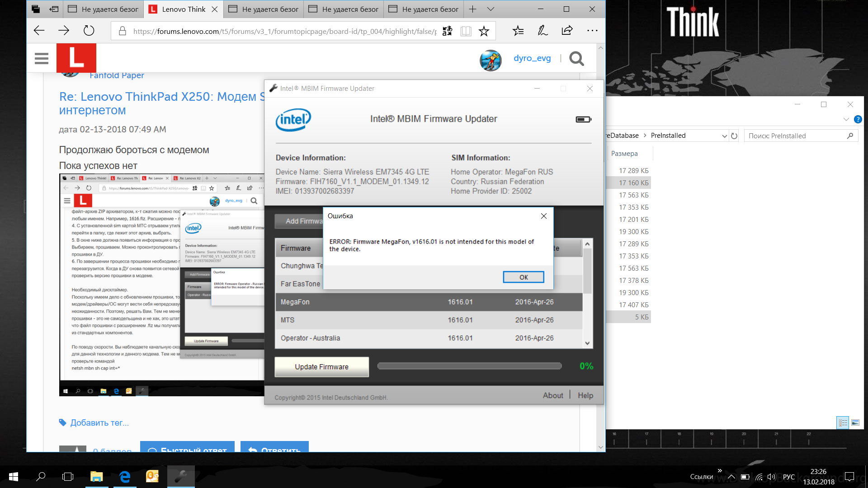Open File Explorer from the taskbar
The height and width of the screenshot is (488, 868).
[96, 477]
